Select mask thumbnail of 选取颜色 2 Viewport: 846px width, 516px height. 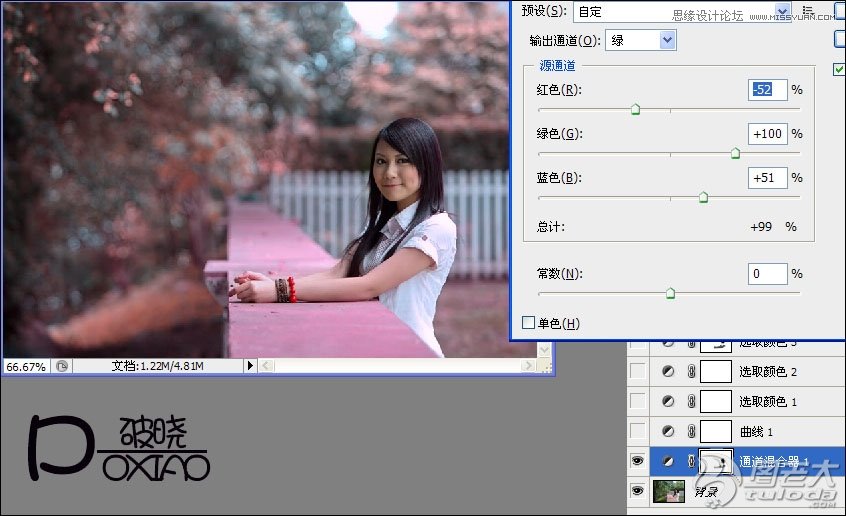(x=715, y=371)
